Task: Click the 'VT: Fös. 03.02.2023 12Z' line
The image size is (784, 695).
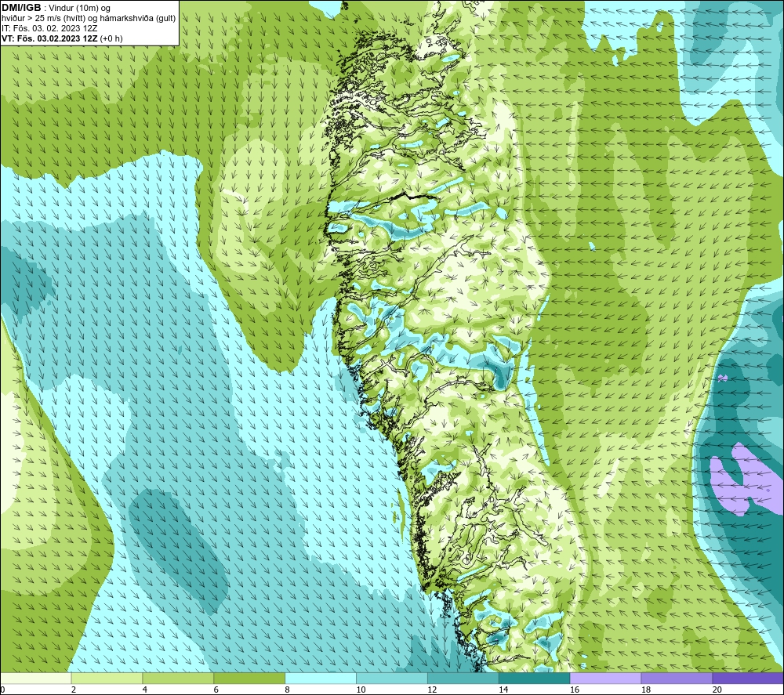Action: (x=49, y=38)
